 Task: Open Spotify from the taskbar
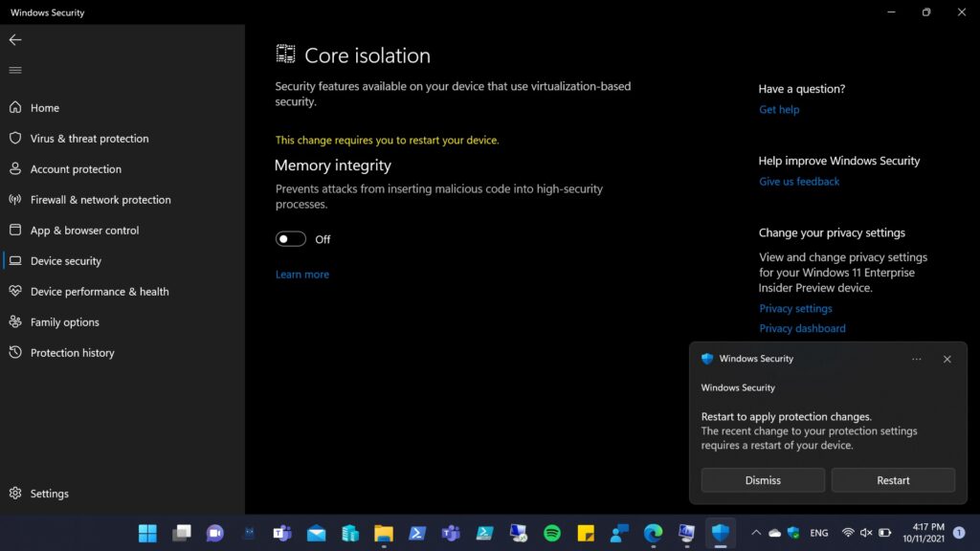coord(552,533)
